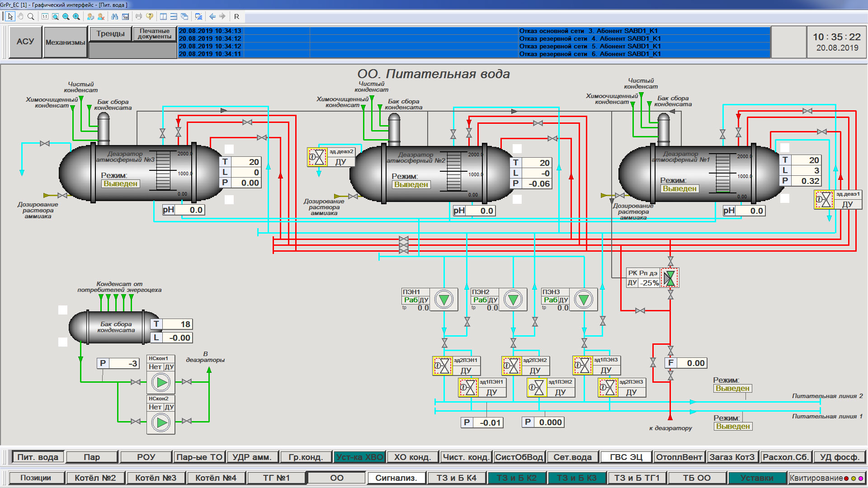This screenshot has height=488, width=868.
Task: Click the zoom in icon
Action: 76,17
